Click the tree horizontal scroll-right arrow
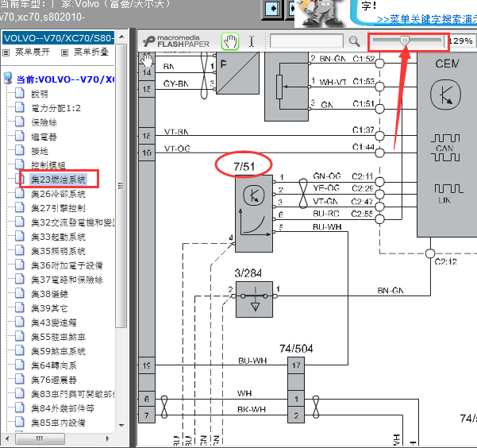Screen dimensions: 477x448 click(108, 438)
